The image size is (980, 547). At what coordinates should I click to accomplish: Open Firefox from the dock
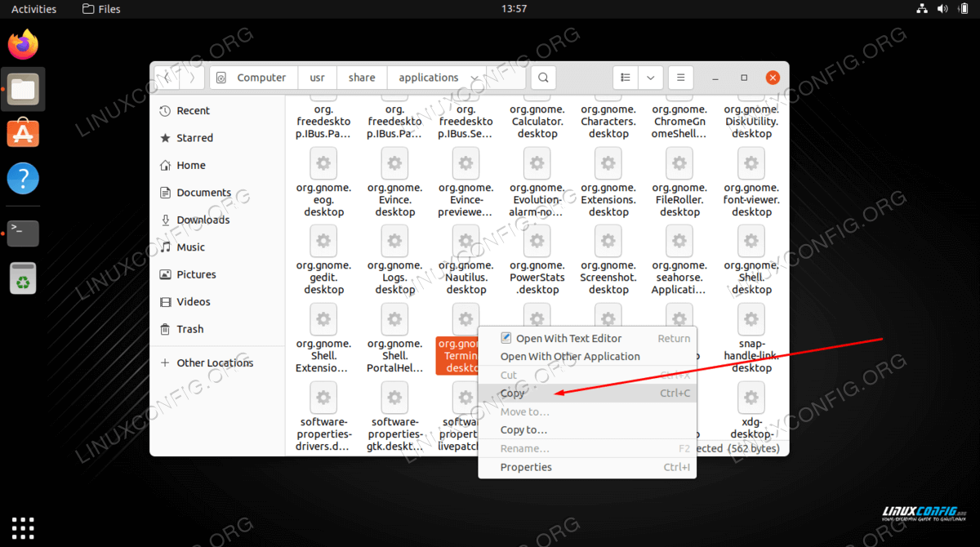23,44
